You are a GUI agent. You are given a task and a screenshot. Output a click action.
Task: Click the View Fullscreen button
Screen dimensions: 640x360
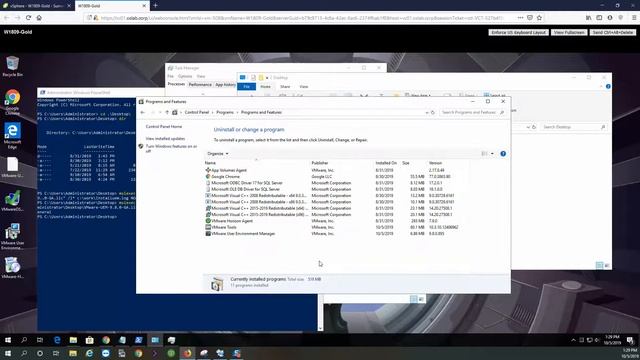569,32
